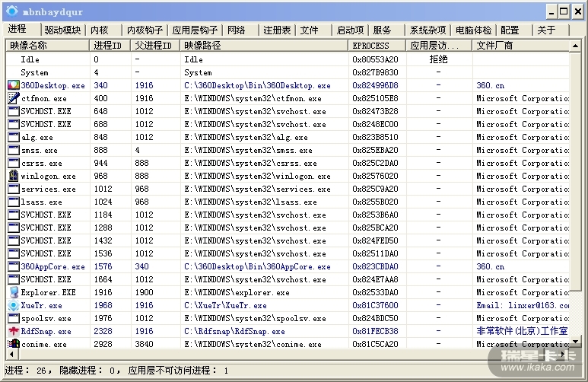The width and height of the screenshot is (588, 382).
Task: Click vertical scrollbar up arrow
Action: 576,46
